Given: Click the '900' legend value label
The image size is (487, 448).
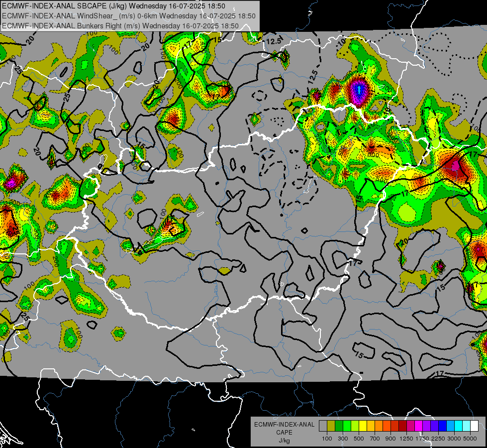Looking at the screenshot, I should coord(390,439).
